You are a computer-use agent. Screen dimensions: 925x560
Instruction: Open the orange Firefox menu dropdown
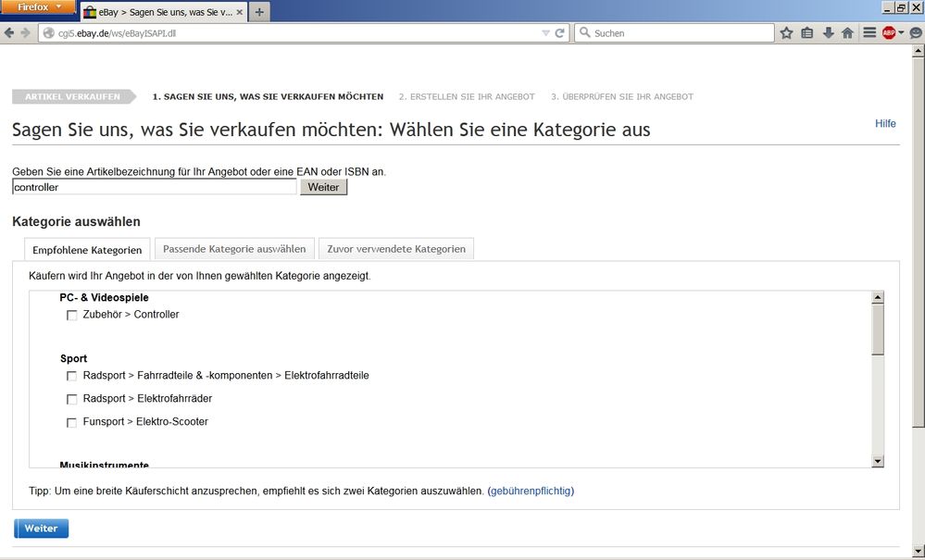click(x=38, y=7)
